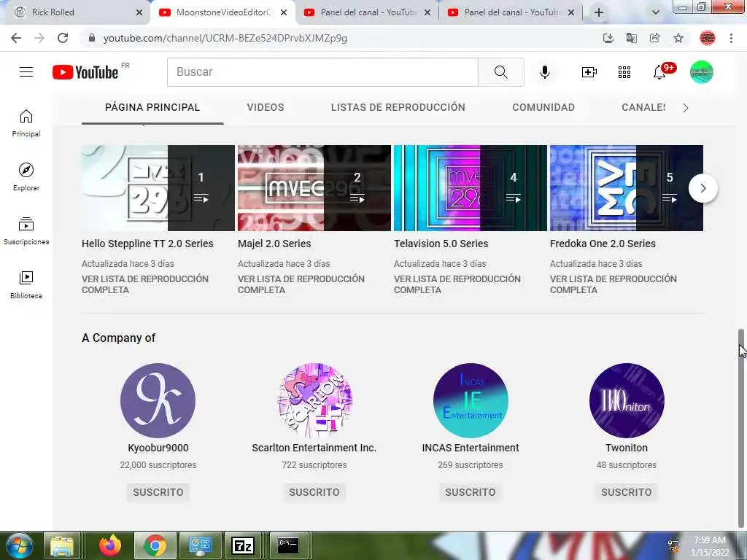Open Explorar in the sidebar

pos(26,177)
